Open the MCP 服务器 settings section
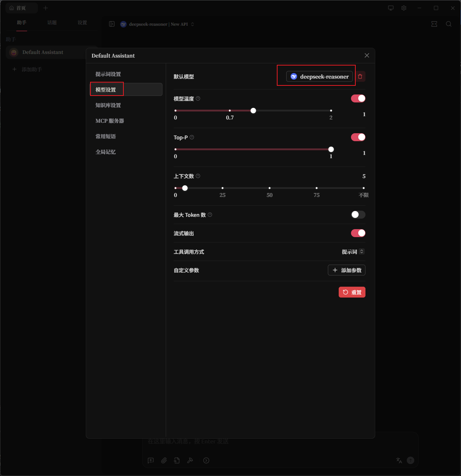This screenshot has height=476, width=461. 110,121
